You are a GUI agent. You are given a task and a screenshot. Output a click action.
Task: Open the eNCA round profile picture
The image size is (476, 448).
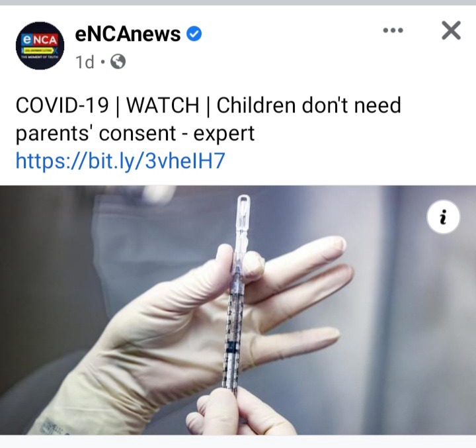pyautogui.click(x=40, y=45)
